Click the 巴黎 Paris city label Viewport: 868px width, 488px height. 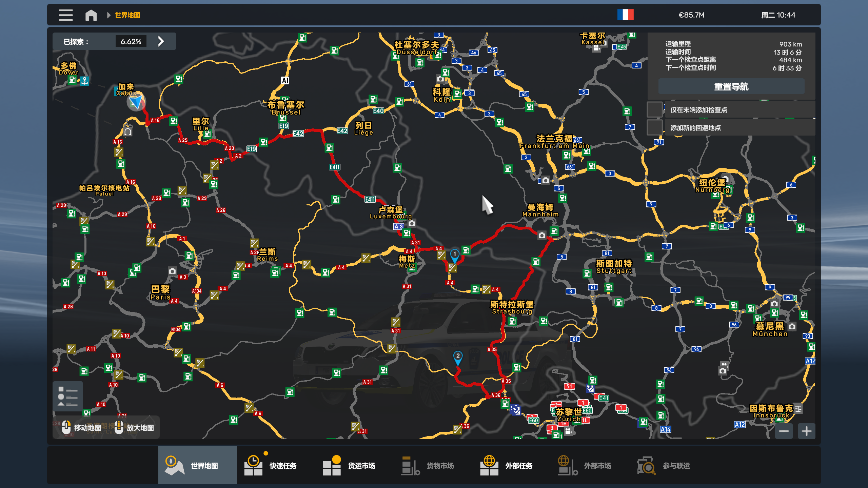pyautogui.click(x=160, y=293)
